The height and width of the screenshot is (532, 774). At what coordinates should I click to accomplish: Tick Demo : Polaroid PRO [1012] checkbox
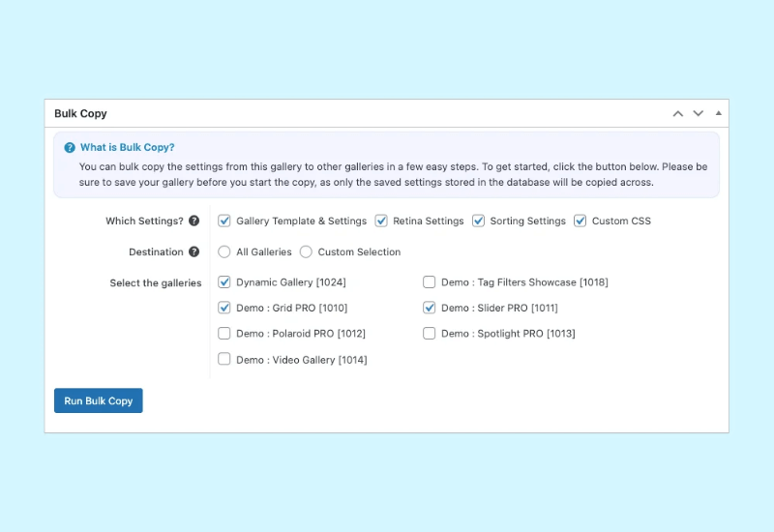click(224, 334)
